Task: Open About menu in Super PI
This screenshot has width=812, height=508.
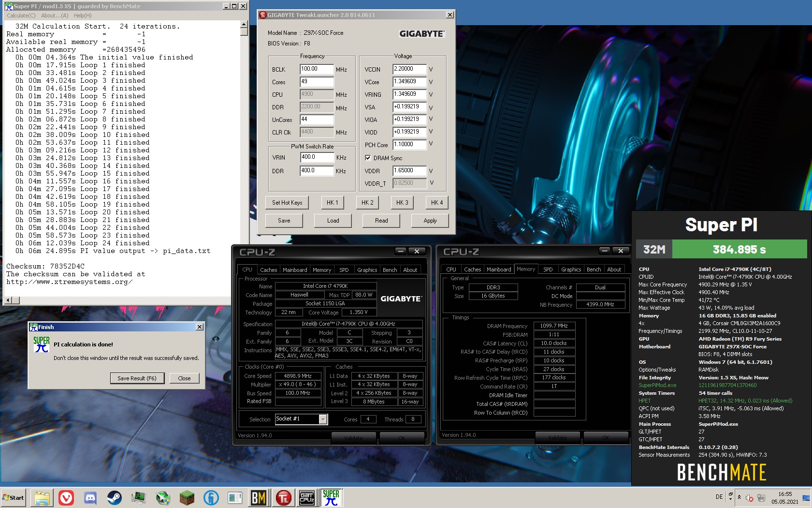Action: pos(55,15)
